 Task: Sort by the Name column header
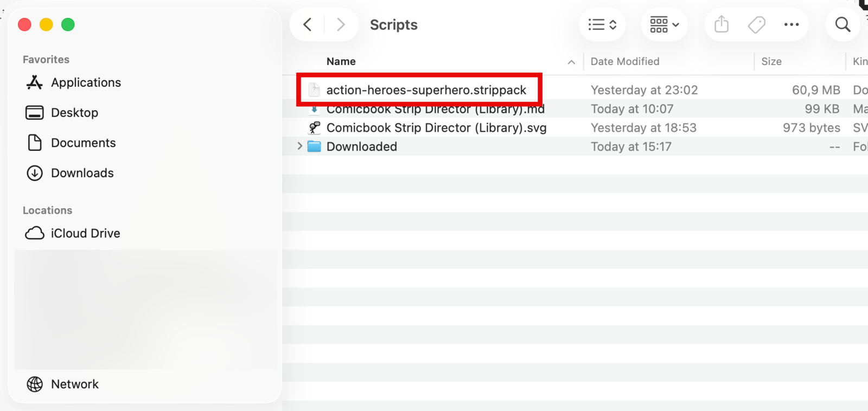click(x=341, y=61)
